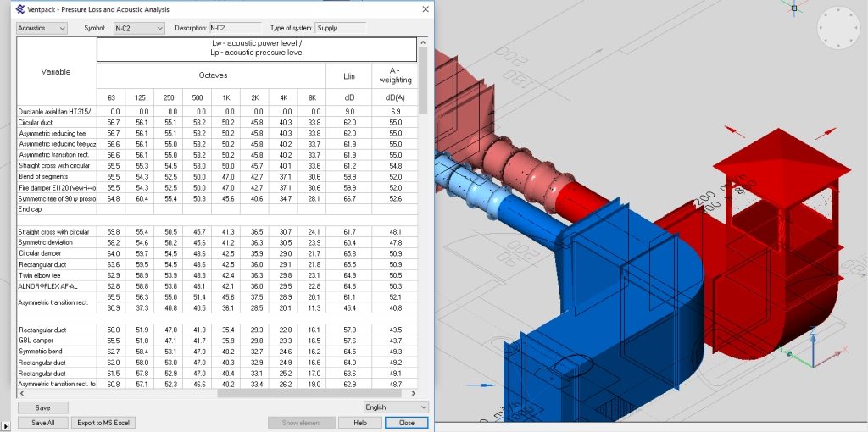Open the English language dropdown
Viewport: 868px width, 432px height.
coord(395,407)
